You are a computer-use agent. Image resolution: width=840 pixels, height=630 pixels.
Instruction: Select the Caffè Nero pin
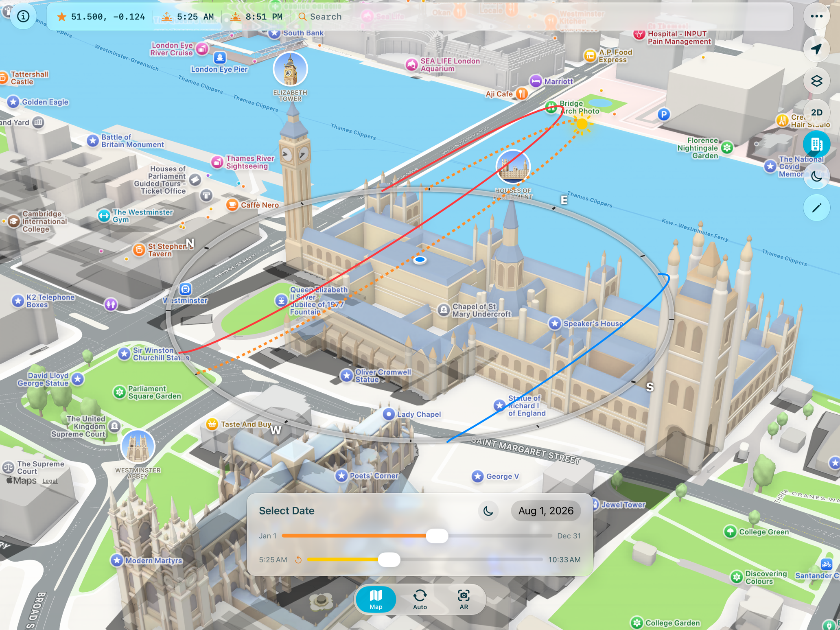pyautogui.click(x=232, y=205)
